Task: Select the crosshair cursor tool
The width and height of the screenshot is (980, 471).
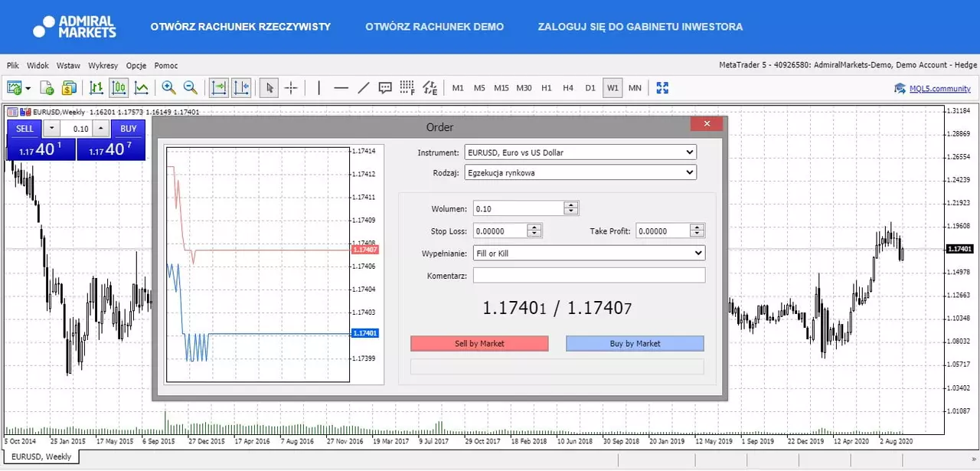Action: 291,88
